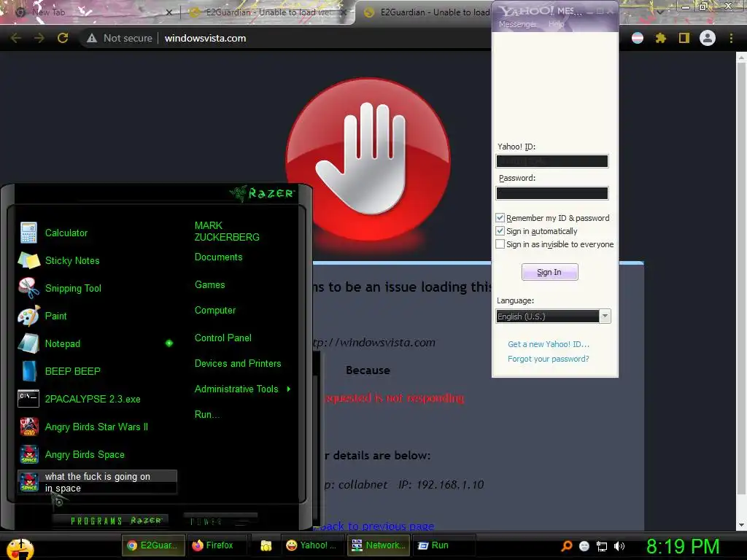
Task: Open the extensions puzzle icon
Action: pos(661,38)
